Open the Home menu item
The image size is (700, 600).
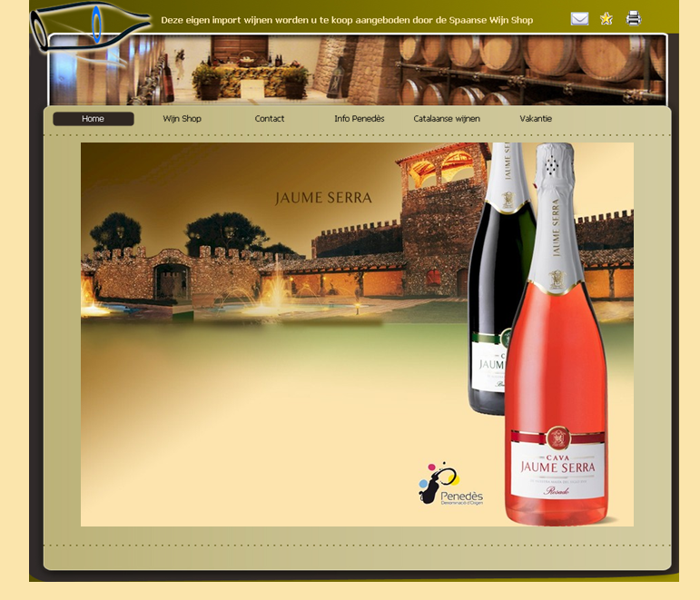[x=93, y=119]
